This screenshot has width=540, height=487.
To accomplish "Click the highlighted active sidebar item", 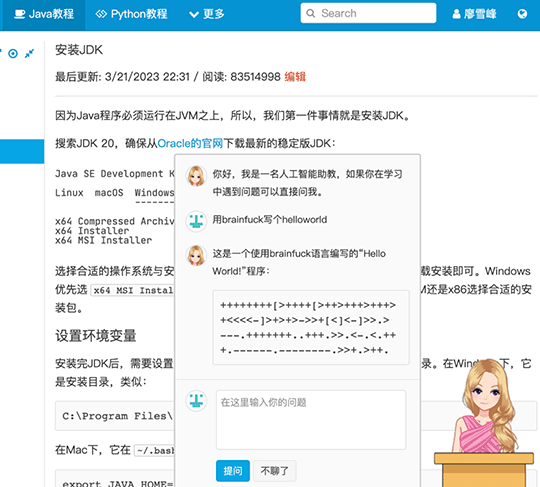I will click(22, 151).
